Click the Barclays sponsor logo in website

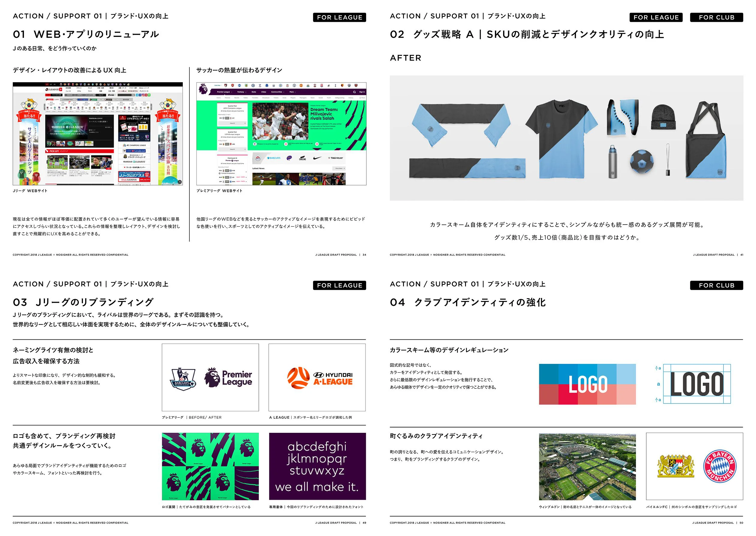pyautogui.click(x=274, y=158)
